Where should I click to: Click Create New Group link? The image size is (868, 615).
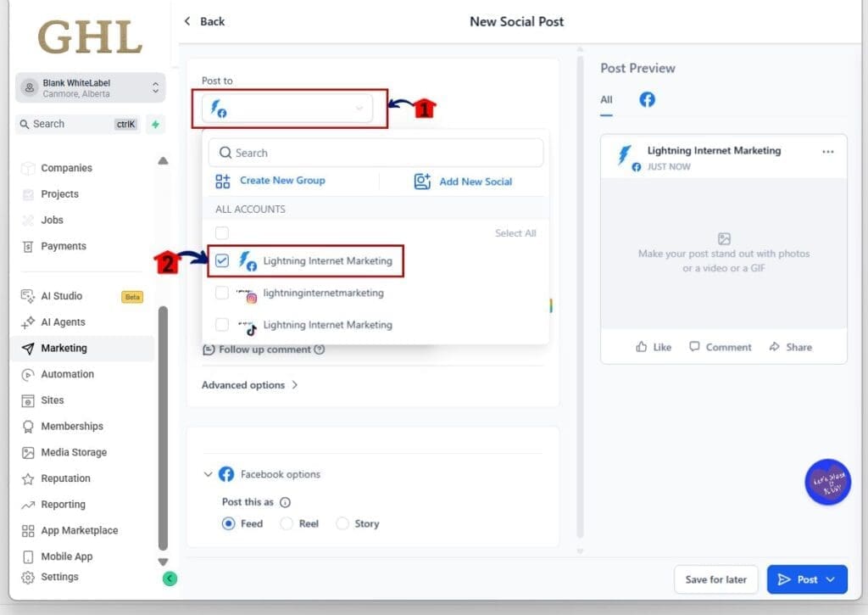pyautogui.click(x=282, y=181)
